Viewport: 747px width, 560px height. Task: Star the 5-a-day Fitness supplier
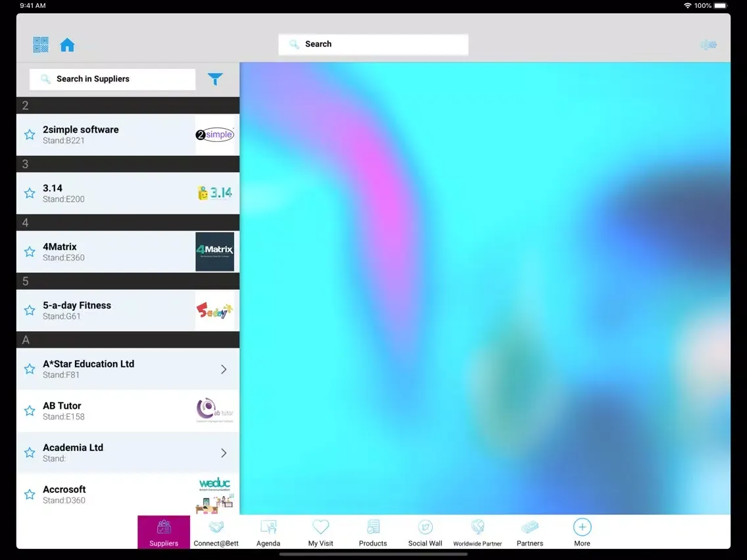tap(30, 310)
